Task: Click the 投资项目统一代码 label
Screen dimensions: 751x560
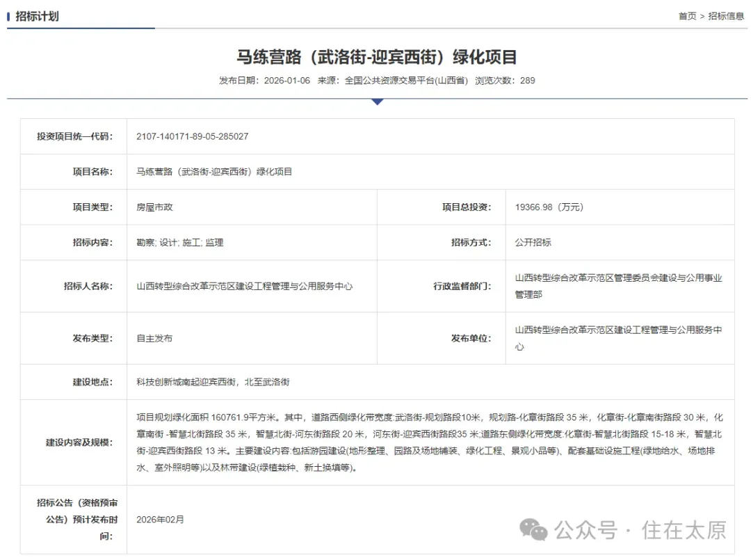Action: pos(74,136)
